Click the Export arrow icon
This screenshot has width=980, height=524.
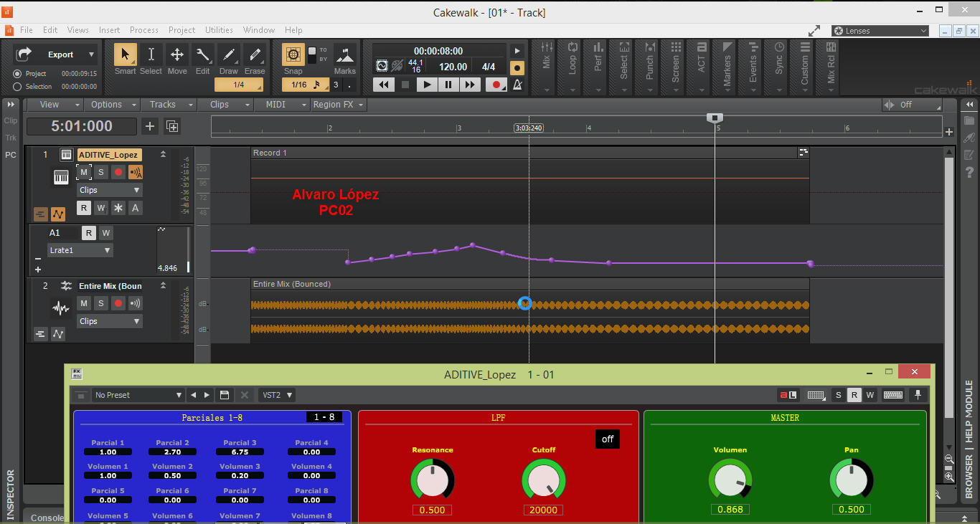click(25, 54)
